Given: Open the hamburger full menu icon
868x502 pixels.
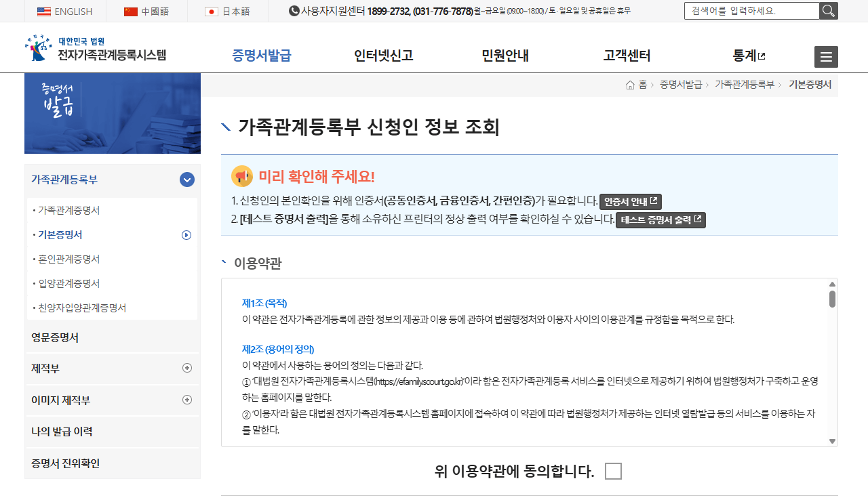Looking at the screenshot, I should click(x=826, y=57).
